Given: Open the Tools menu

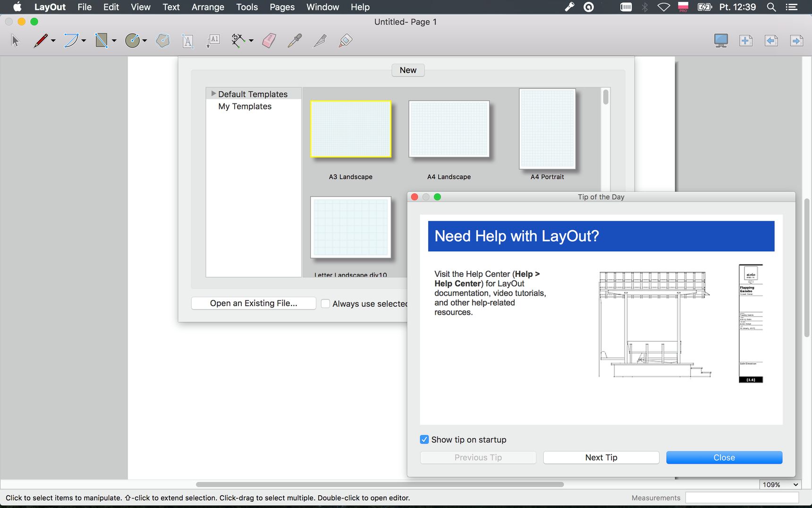Looking at the screenshot, I should pos(247,7).
